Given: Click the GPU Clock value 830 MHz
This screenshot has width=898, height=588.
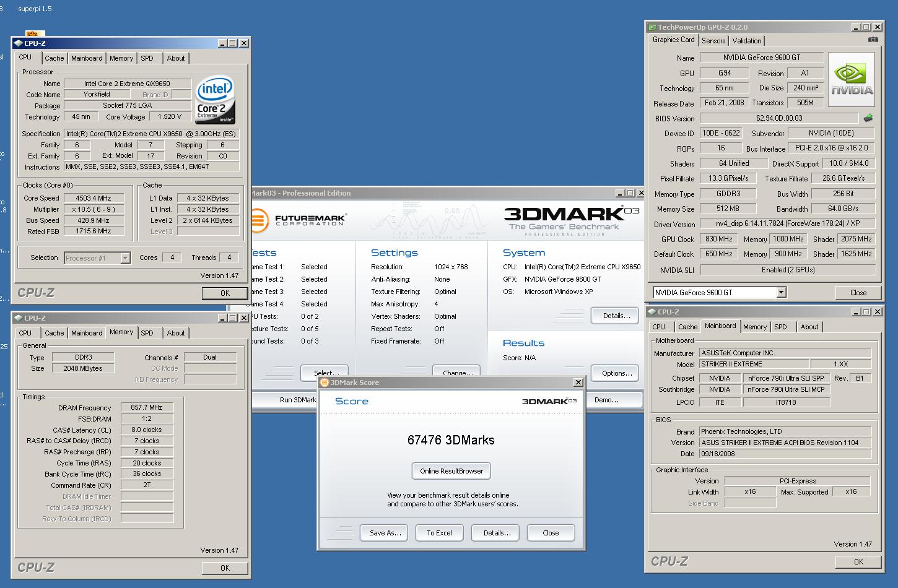Looking at the screenshot, I should (719, 239).
